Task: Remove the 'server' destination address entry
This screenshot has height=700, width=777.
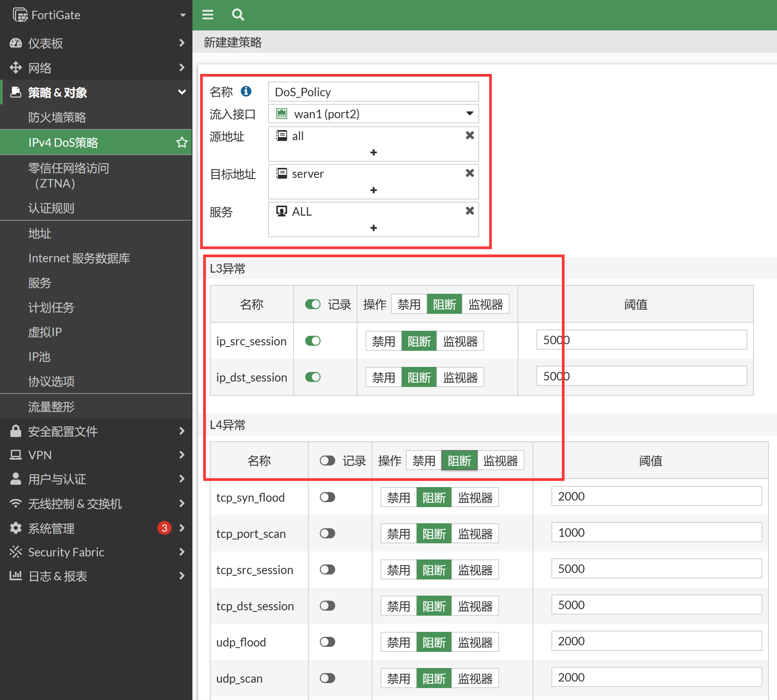Action: [x=470, y=173]
